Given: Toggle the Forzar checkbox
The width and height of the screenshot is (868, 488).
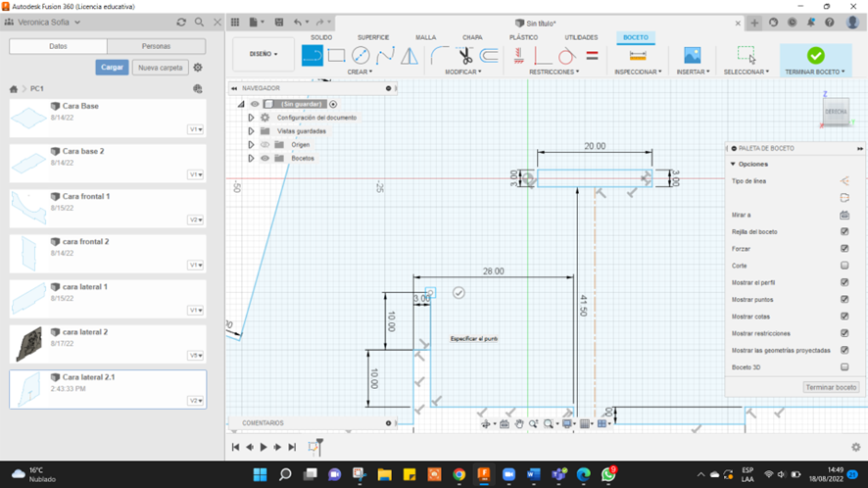Looking at the screenshot, I should pos(844,249).
